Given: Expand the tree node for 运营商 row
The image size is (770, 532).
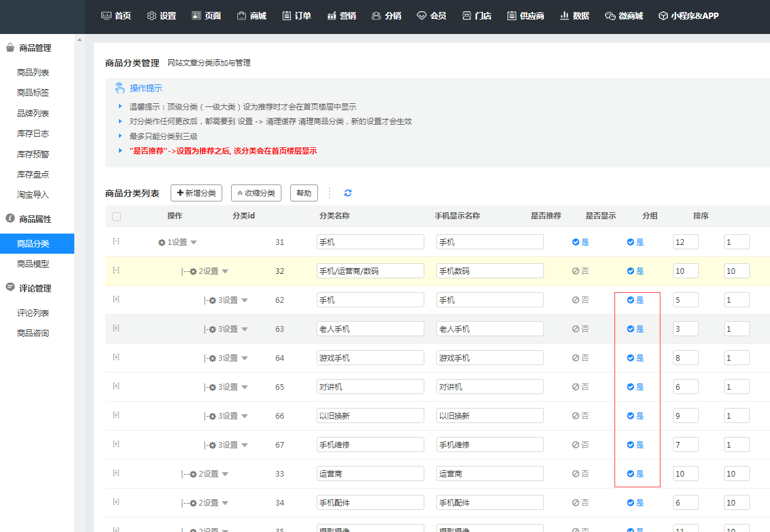Looking at the screenshot, I should pos(116,473).
